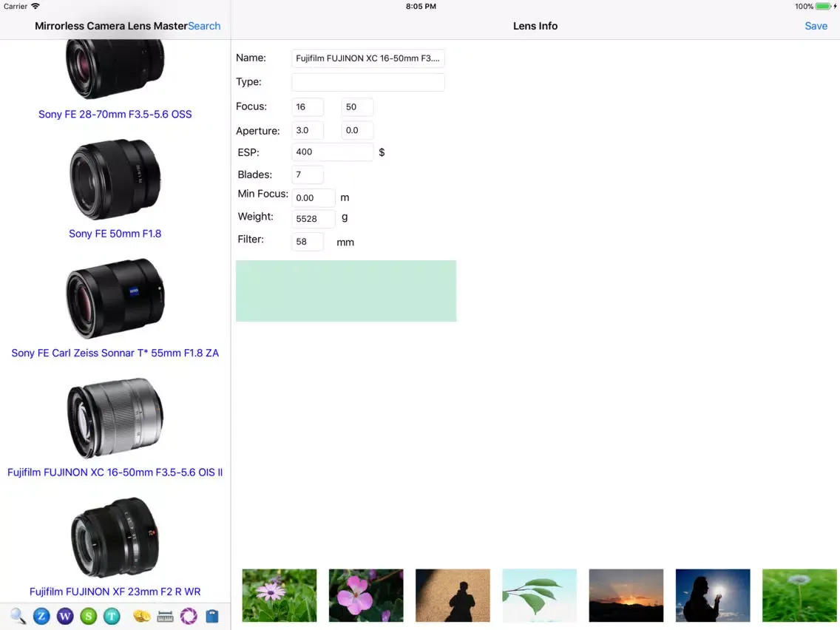840x630 pixels.
Task: Edit the Min Focus field showing 0.00
Action: click(x=314, y=197)
